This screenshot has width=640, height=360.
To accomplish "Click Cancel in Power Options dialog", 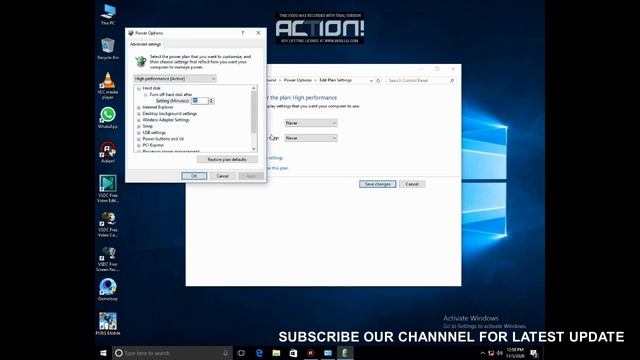I will click(x=222, y=176).
